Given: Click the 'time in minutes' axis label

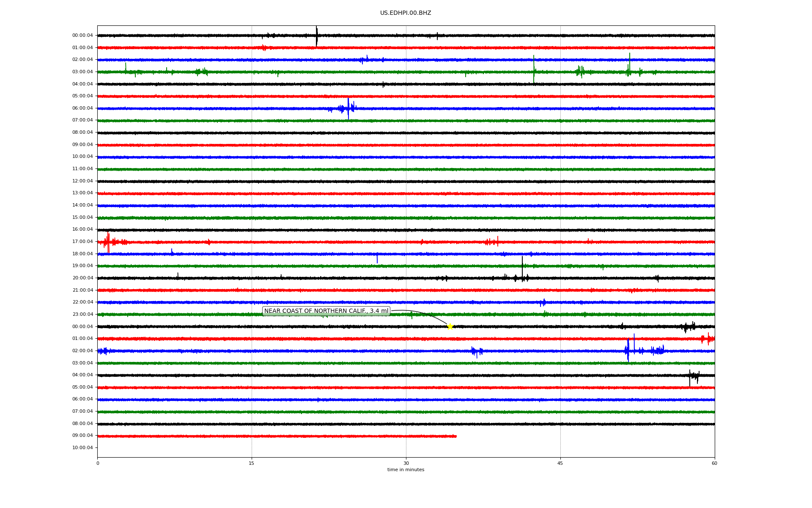Looking at the screenshot, I should coord(405,470).
